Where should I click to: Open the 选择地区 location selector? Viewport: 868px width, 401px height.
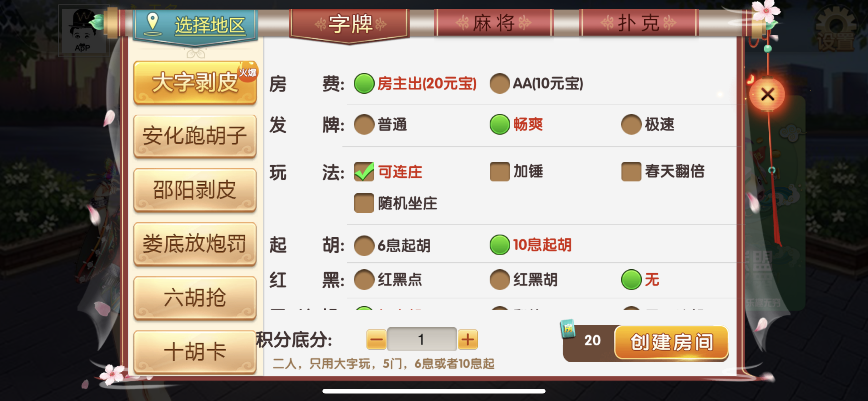tap(195, 26)
